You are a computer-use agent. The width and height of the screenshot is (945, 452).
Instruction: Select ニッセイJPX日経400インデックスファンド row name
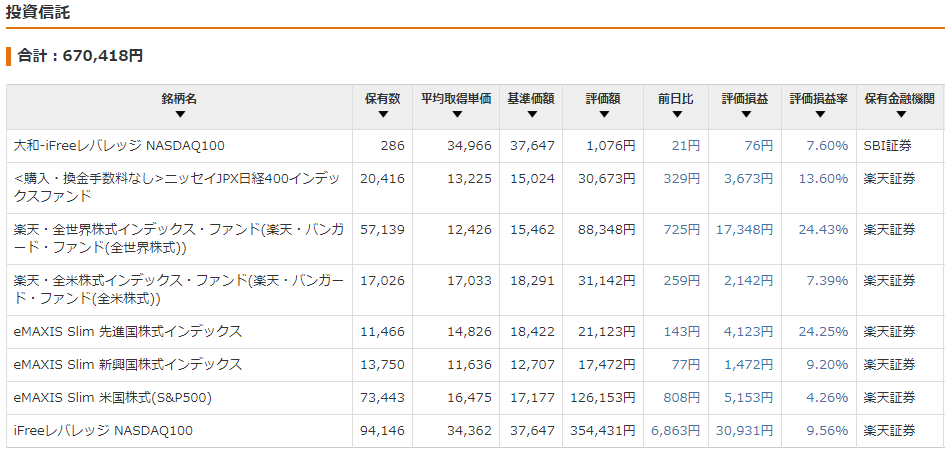click(x=177, y=187)
